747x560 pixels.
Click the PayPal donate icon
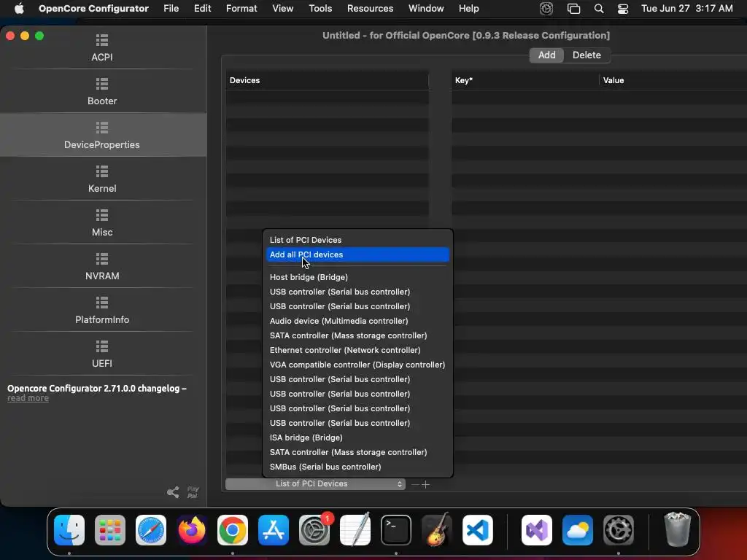point(193,492)
